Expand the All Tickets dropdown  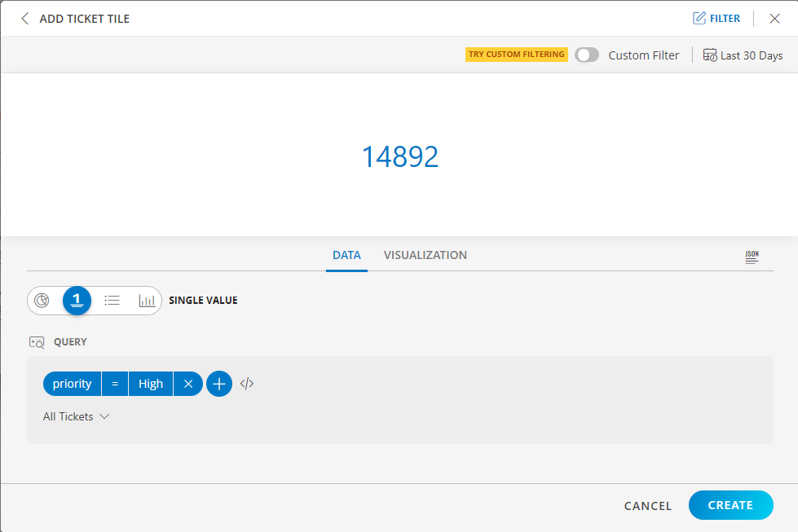[76, 416]
